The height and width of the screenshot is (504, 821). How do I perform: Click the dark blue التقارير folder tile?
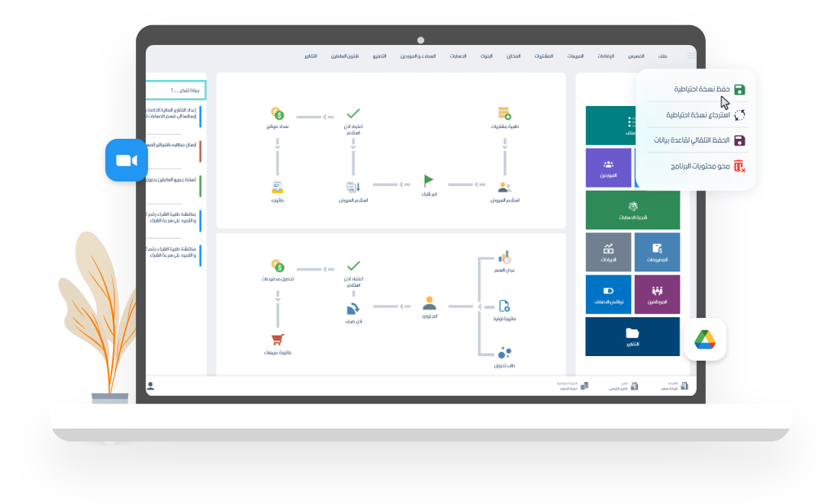[632, 336]
